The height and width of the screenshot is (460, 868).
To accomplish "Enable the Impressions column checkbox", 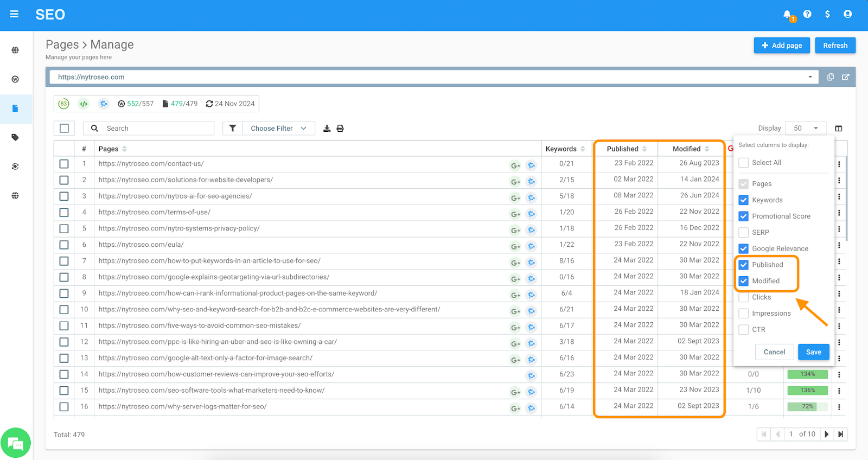I will (744, 314).
